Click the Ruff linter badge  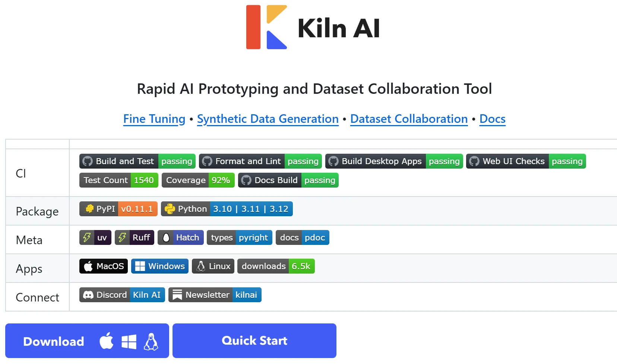coord(135,237)
